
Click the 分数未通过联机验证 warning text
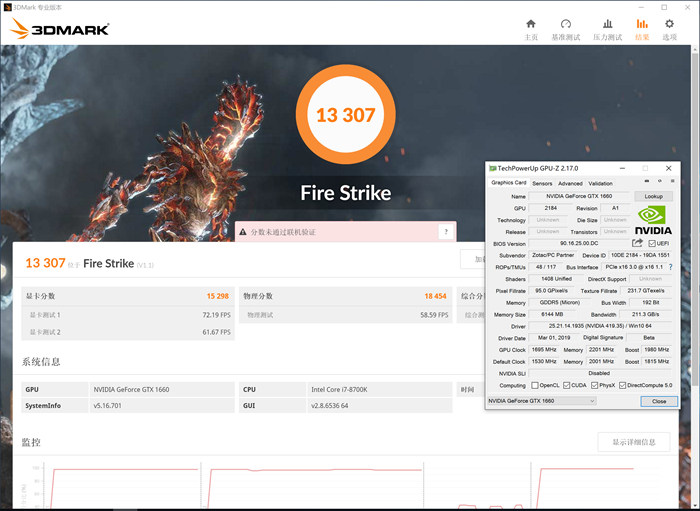[283, 232]
